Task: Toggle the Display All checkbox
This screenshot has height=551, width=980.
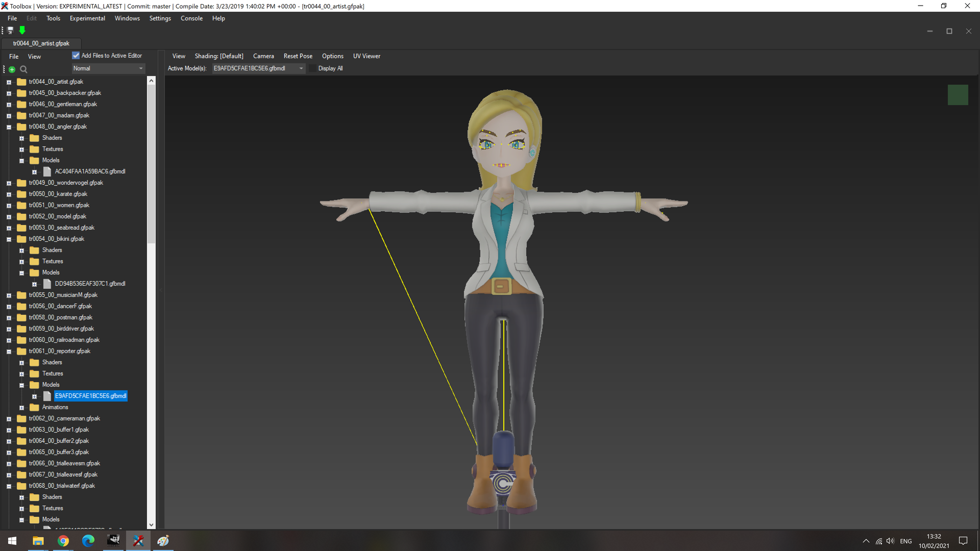Action: (312, 68)
